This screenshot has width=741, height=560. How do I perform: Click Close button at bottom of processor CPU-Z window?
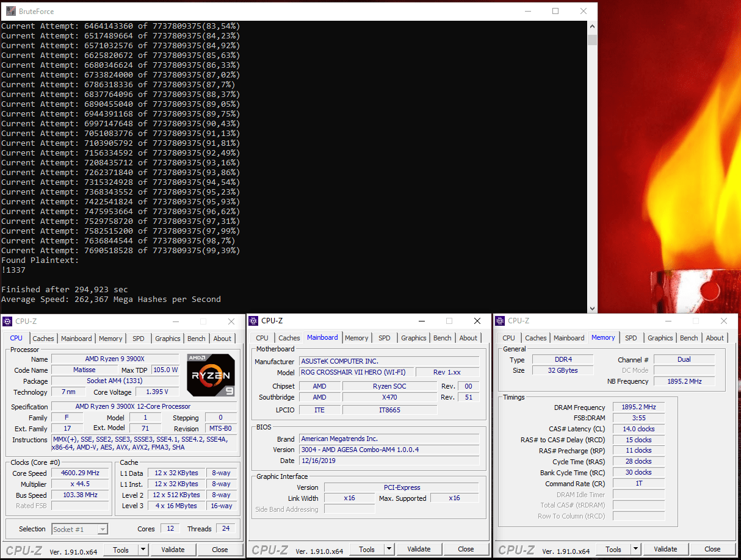(220, 550)
